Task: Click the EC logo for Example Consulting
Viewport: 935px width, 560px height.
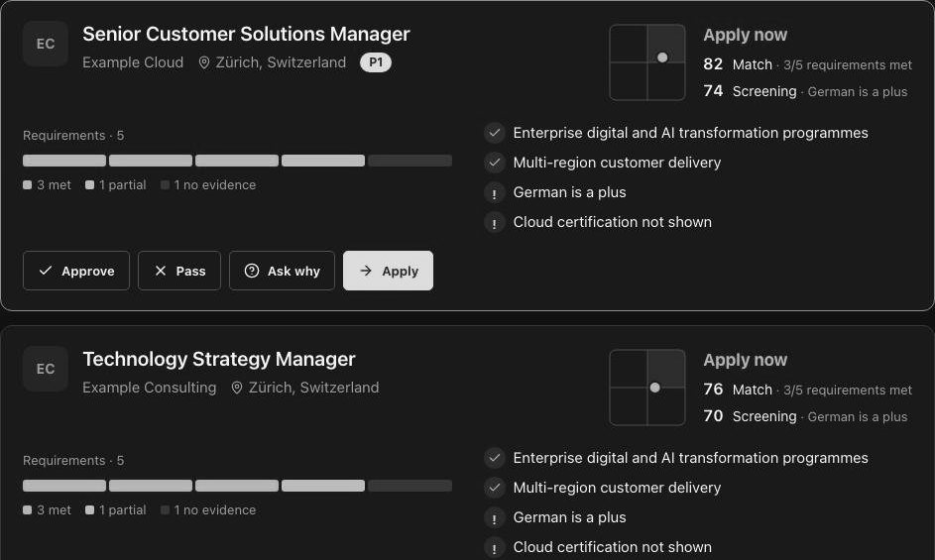Action: click(46, 369)
